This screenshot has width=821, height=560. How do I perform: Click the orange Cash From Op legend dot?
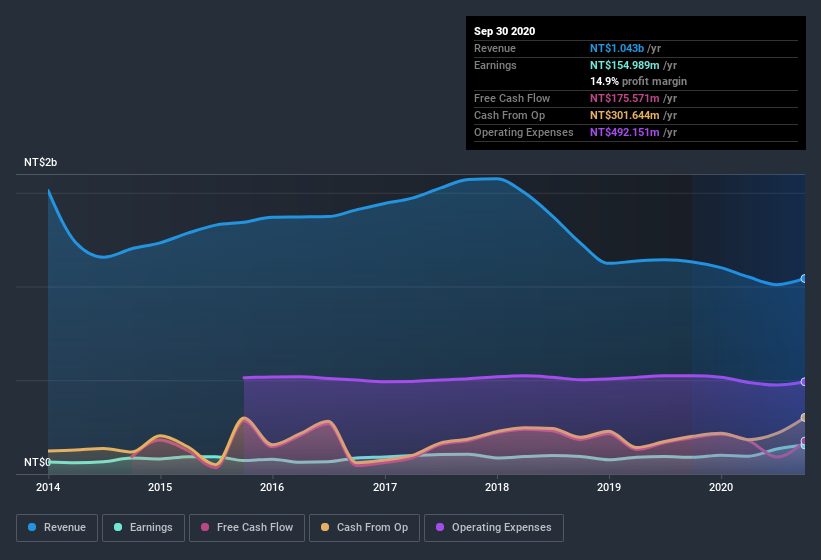[326, 527]
